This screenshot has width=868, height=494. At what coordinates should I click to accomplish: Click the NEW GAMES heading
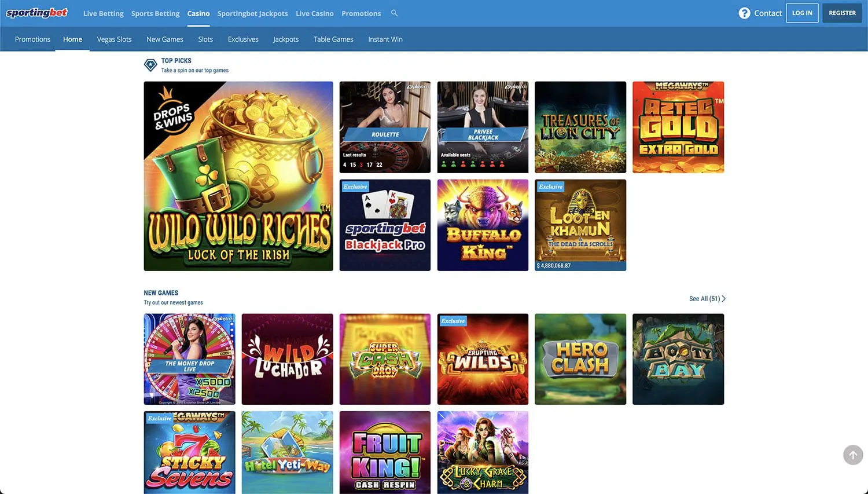tap(161, 293)
